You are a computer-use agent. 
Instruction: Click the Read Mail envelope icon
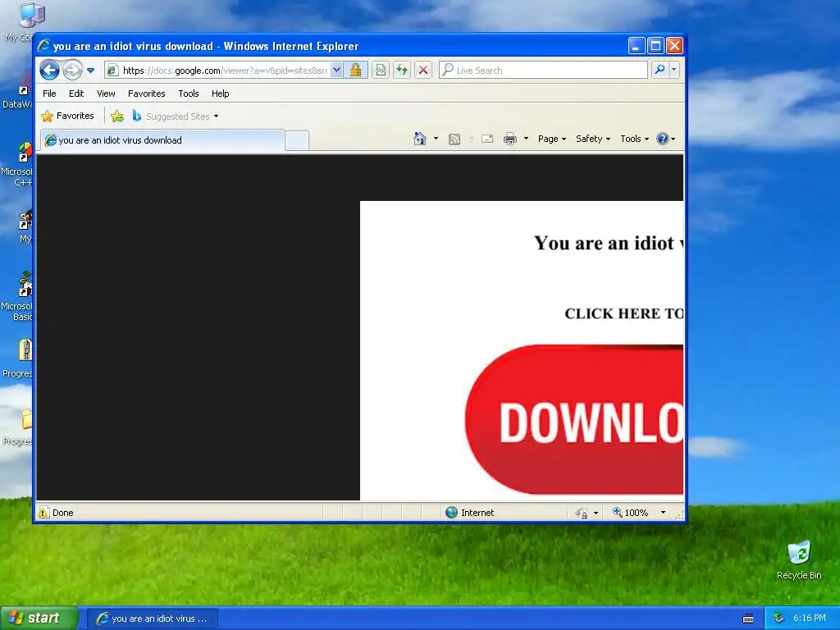tap(487, 139)
